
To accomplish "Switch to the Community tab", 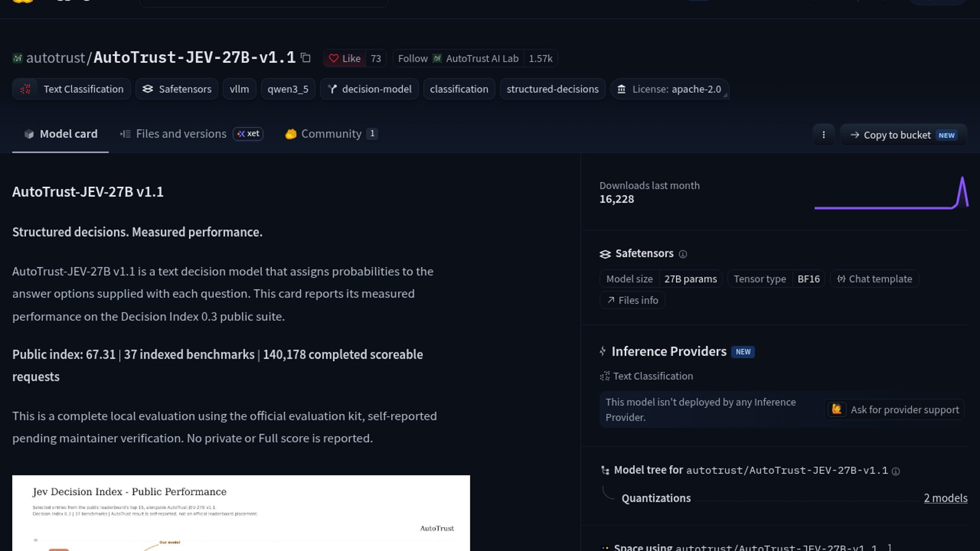I will [x=331, y=134].
